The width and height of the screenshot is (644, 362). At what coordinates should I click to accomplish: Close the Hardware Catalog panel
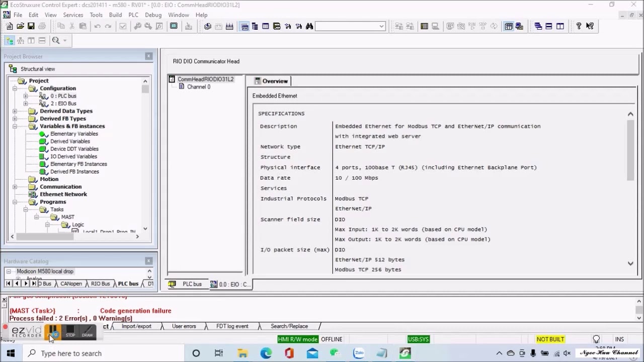pos(148,261)
